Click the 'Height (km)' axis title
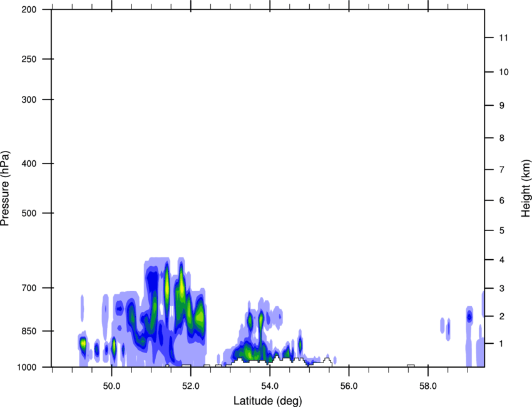 pos(526,188)
